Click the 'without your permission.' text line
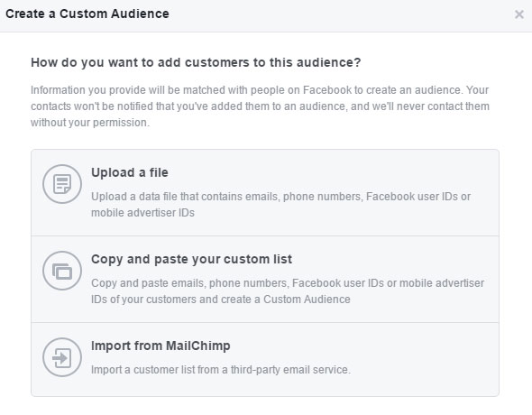 pos(90,123)
